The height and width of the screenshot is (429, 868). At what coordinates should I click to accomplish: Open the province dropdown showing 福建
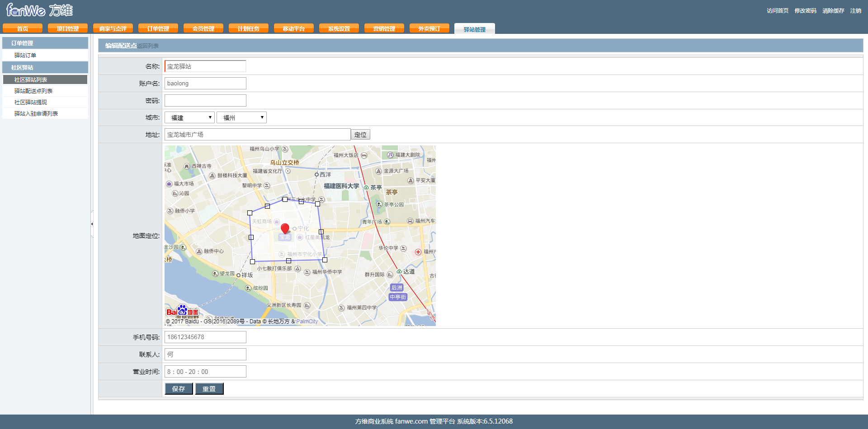189,117
